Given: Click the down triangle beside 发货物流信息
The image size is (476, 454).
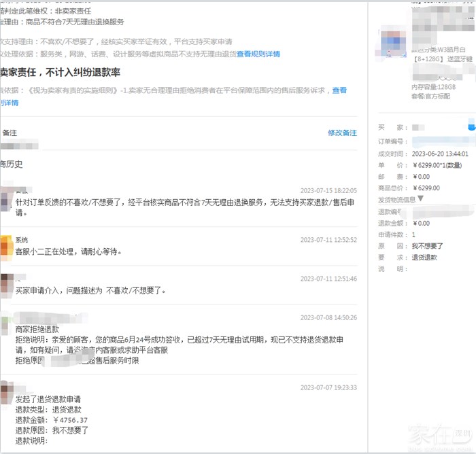Looking at the screenshot, I should pos(421,199).
